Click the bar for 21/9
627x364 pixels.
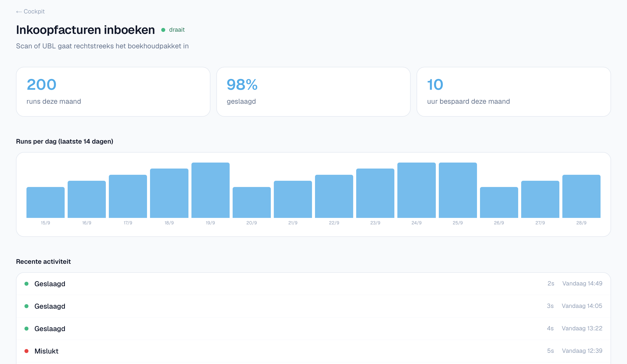[x=293, y=199]
